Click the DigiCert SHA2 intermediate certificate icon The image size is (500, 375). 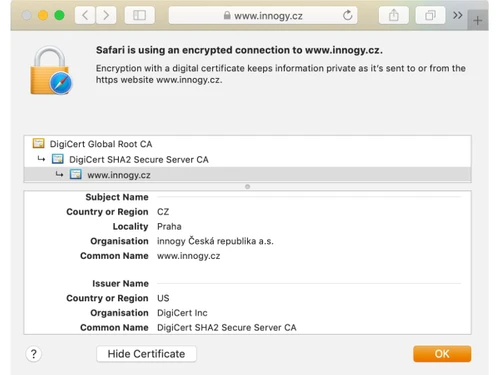(x=58, y=159)
